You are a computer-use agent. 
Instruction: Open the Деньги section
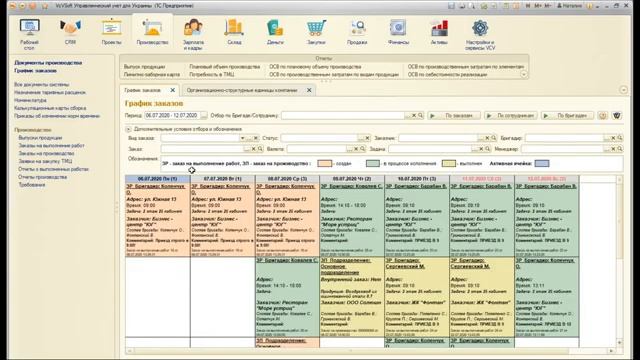(275, 32)
